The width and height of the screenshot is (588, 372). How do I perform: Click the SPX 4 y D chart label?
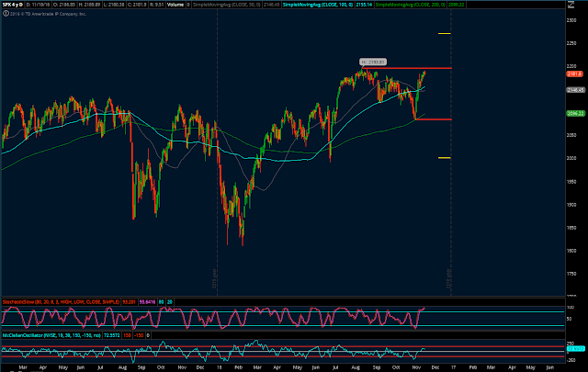click(13, 5)
